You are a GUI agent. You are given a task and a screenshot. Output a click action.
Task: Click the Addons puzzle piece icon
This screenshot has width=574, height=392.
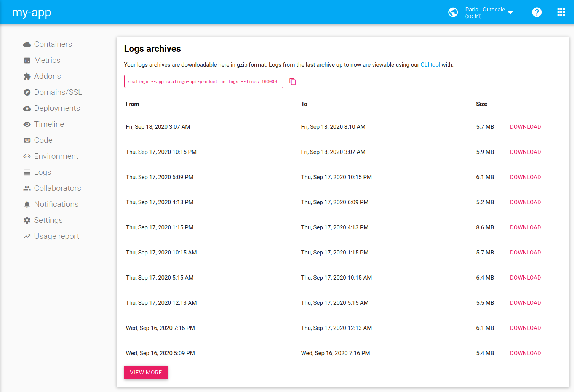27,77
